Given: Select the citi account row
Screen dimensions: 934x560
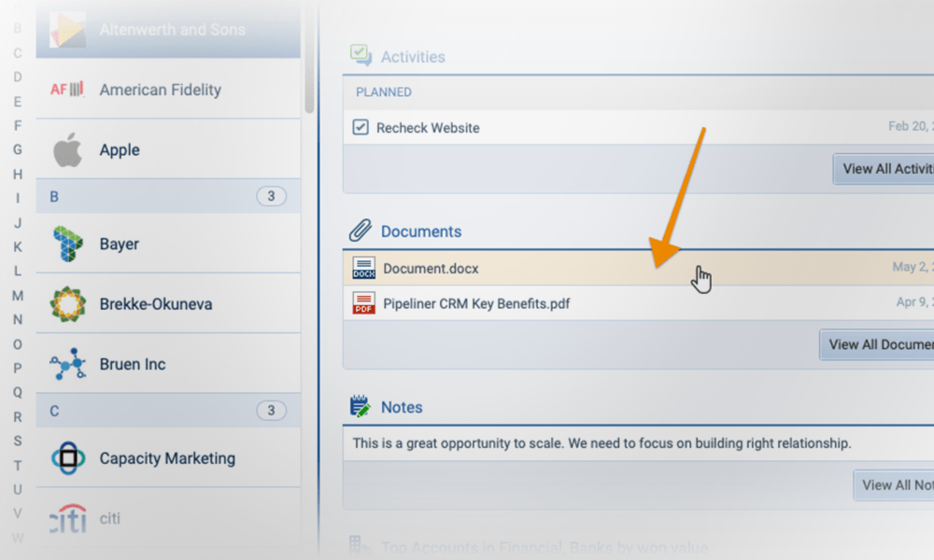Looking at the screenshot, I should [168, 518].
